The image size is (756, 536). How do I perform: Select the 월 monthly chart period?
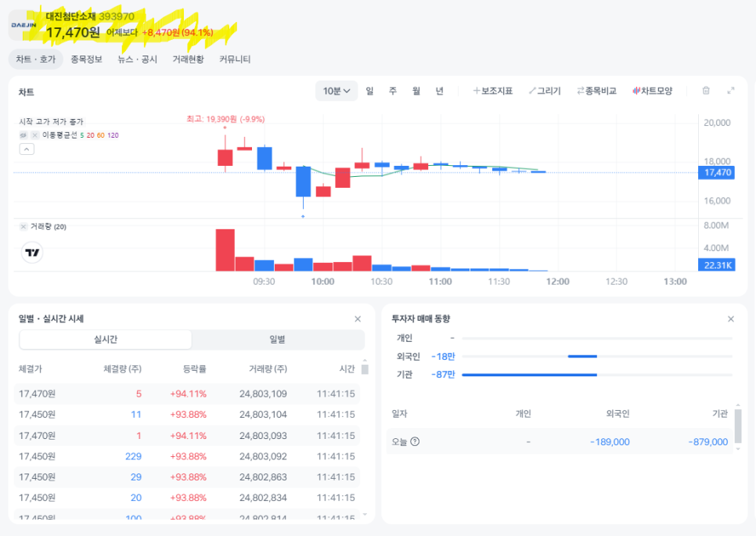(416, 91)
